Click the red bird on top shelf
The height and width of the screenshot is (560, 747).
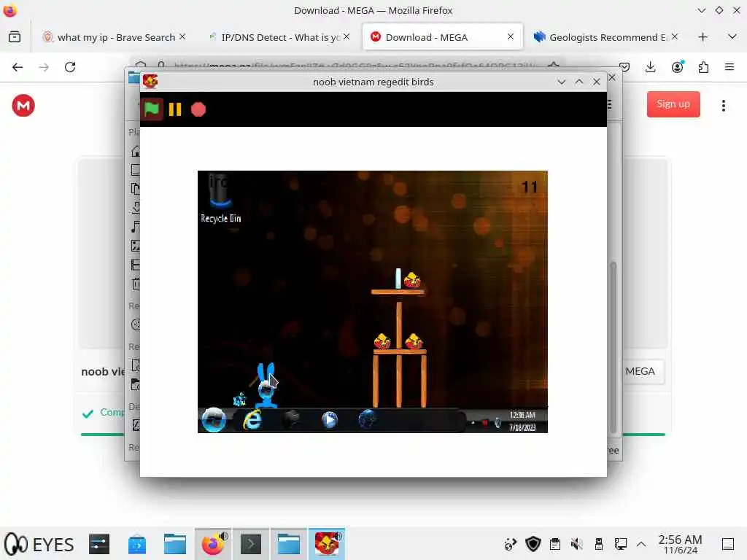pyautogui.click(x=412, y=280)
